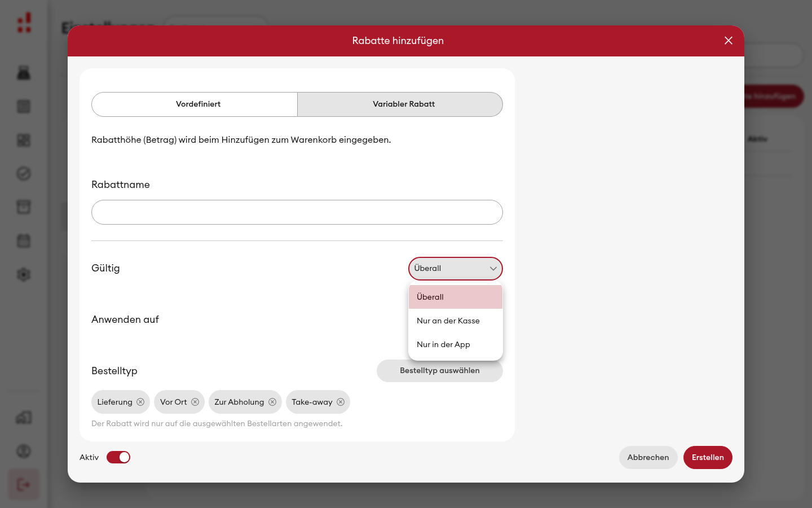Remove the Lieferung order type chip
The image size is (812, 508).
pyautogui.click(x=140, y=402)
